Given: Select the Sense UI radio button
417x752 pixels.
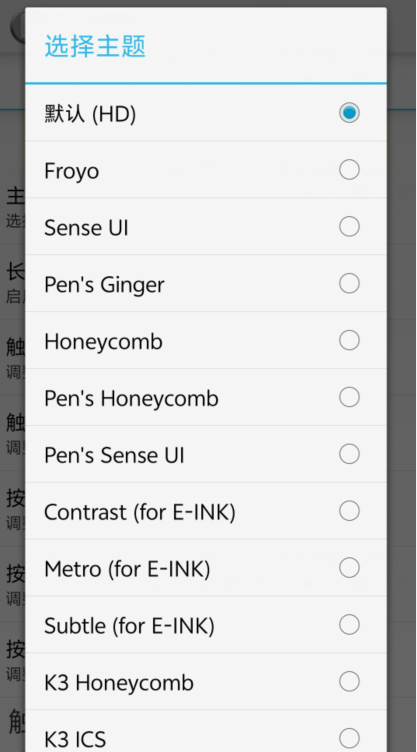Looking at the screenshot, I should point(349,227).
